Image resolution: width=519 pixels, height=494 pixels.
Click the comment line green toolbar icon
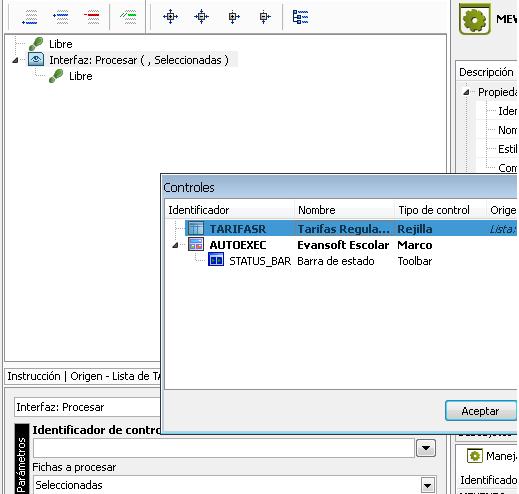128,17
